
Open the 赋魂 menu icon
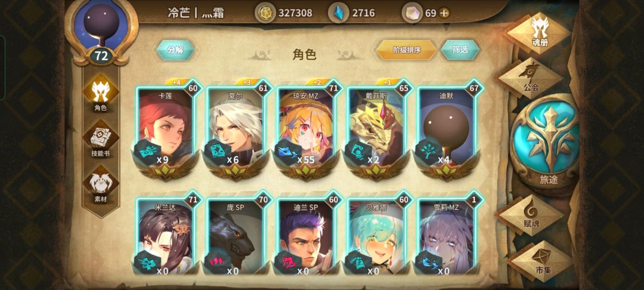tap(532, 215)
